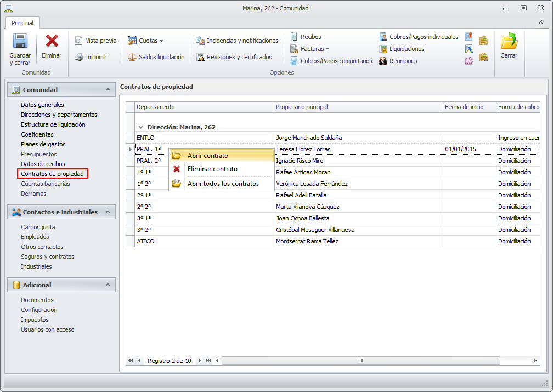
Task: Open Incidencias y notificaciones
Action: pos(237,41)
